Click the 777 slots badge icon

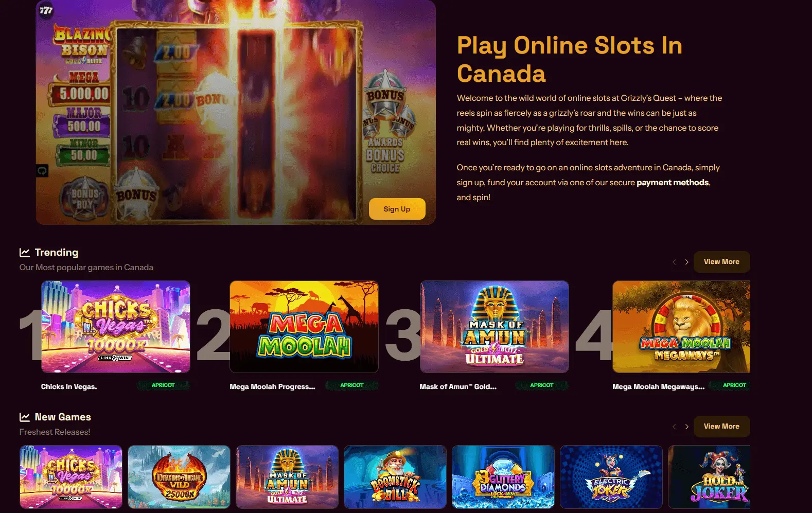coord(46,10)
